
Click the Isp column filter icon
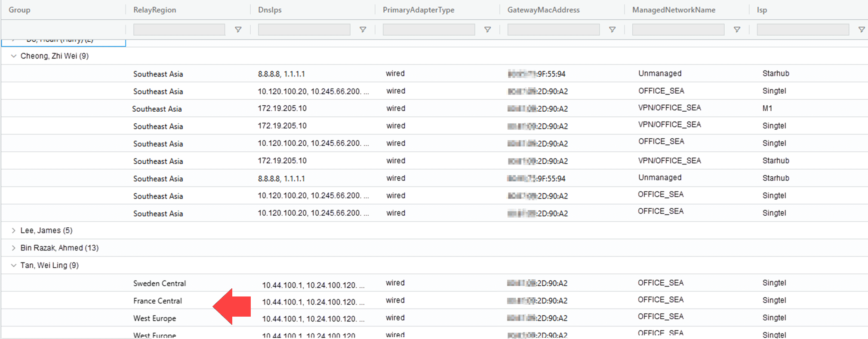coord(861,30)
